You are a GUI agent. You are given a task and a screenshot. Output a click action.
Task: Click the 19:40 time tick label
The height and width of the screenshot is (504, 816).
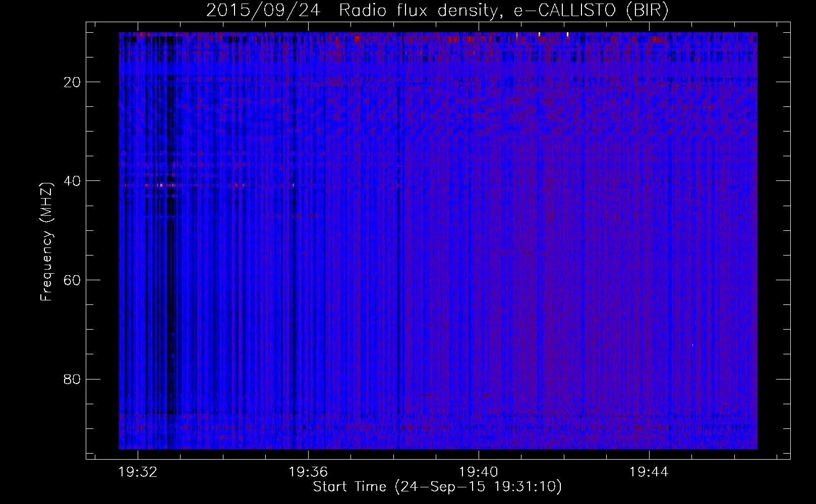pos(478,472)
